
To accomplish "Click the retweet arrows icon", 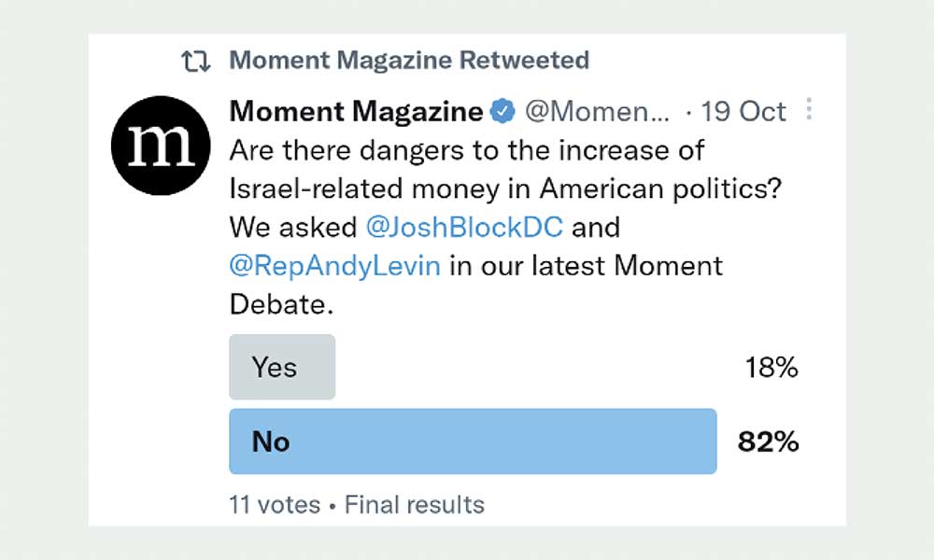I will (196, 61).
